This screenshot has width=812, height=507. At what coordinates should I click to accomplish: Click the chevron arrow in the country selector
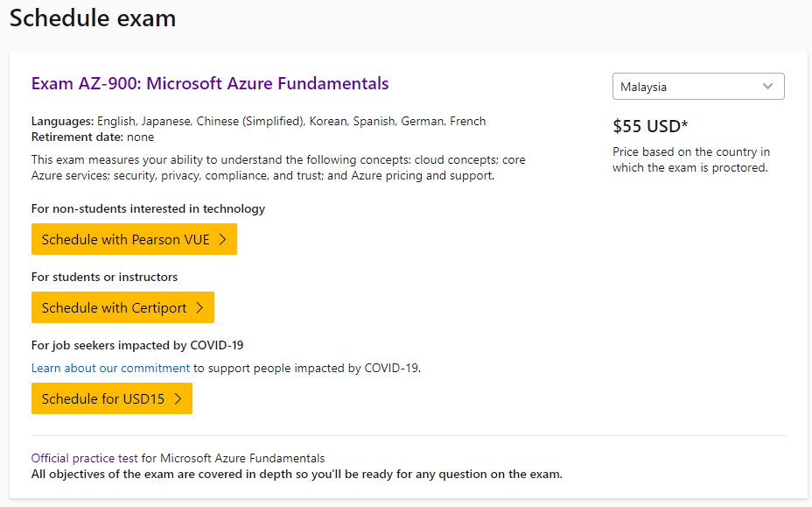[767, 86]
